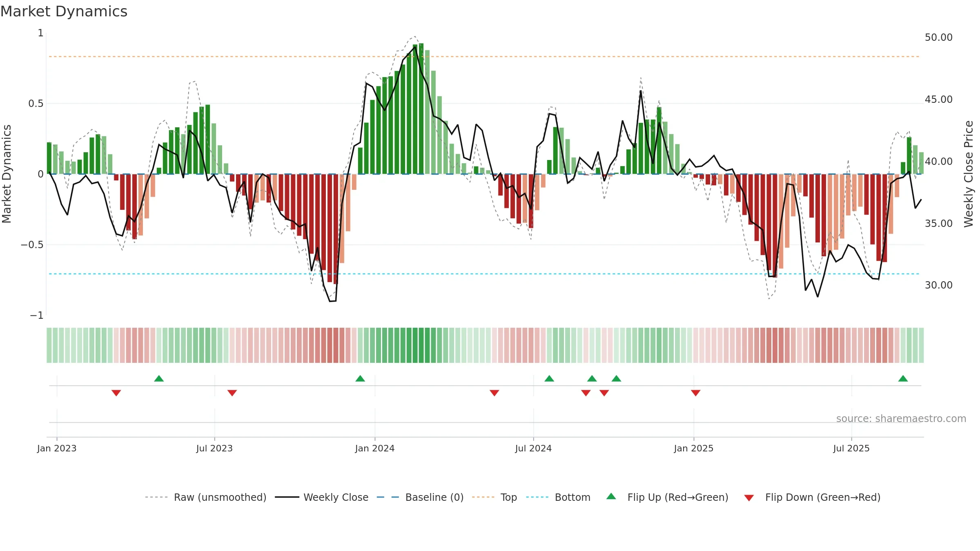Viewport: 980px width, 551px height.
Task: Click the Weekly Close Price axis title
Action: point(969,174)
